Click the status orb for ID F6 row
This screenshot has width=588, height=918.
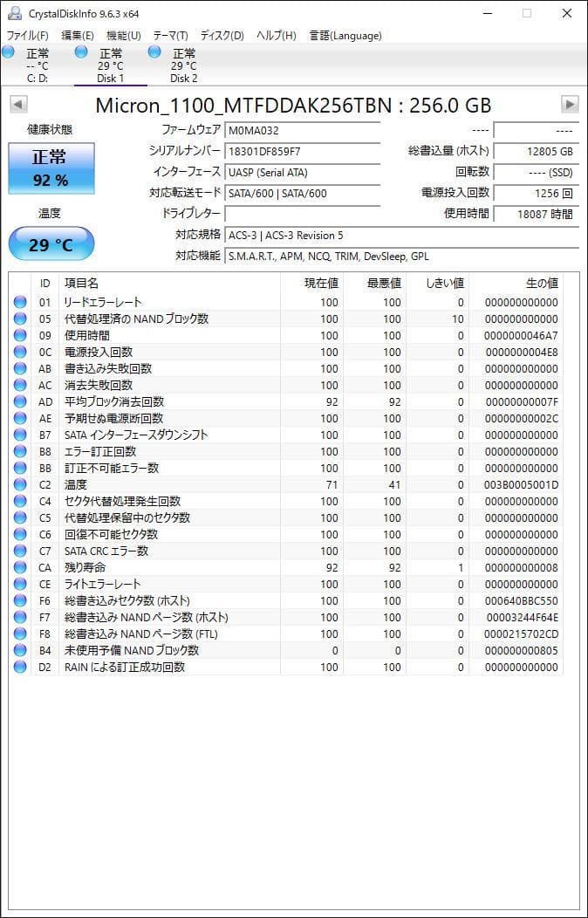coord(20,600)
